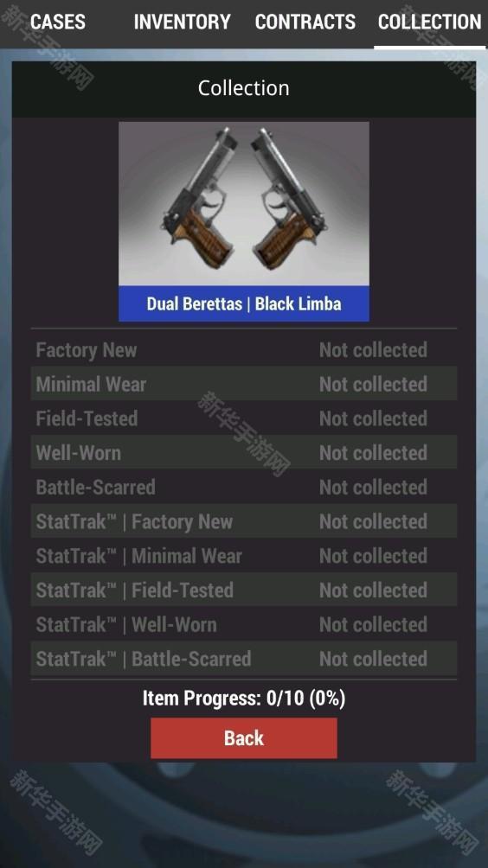Click Not collected status for Factory New
488x868 pixels.
[x=373, y=350]
